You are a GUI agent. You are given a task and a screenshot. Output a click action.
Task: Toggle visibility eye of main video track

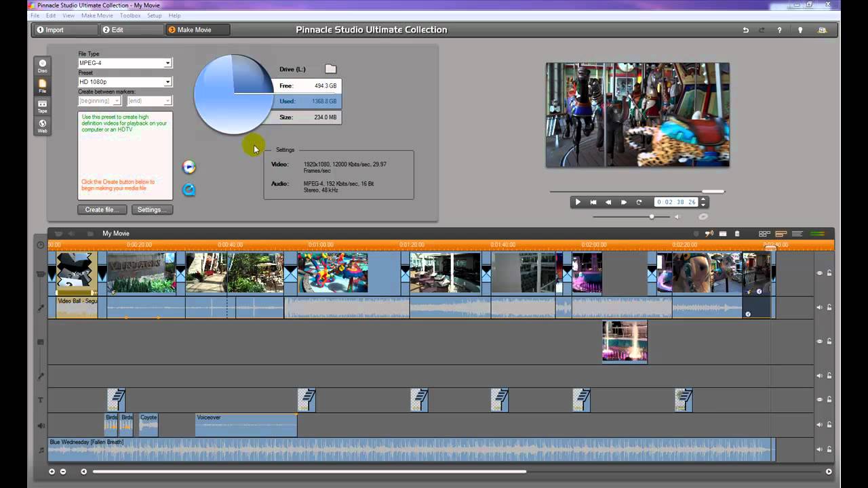[x=819, y=273]
